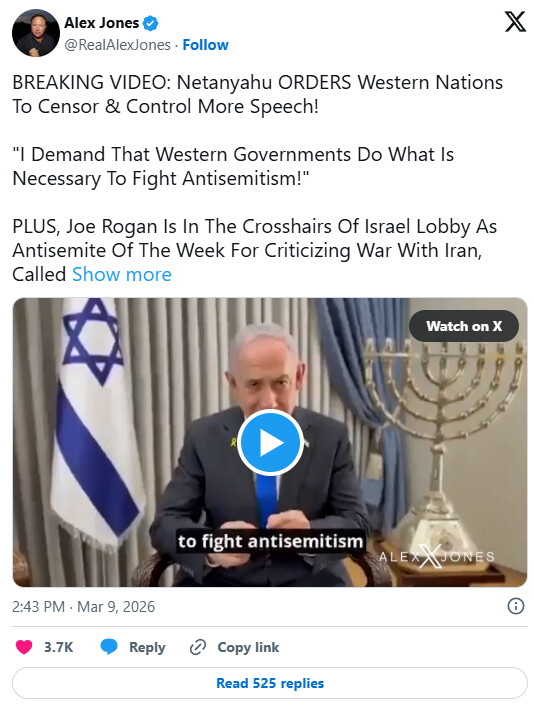The image size is (534, 706).
Task: Open the 2:43 PM Mar 9, 2026 timestamp
Action: coord(83,606)
